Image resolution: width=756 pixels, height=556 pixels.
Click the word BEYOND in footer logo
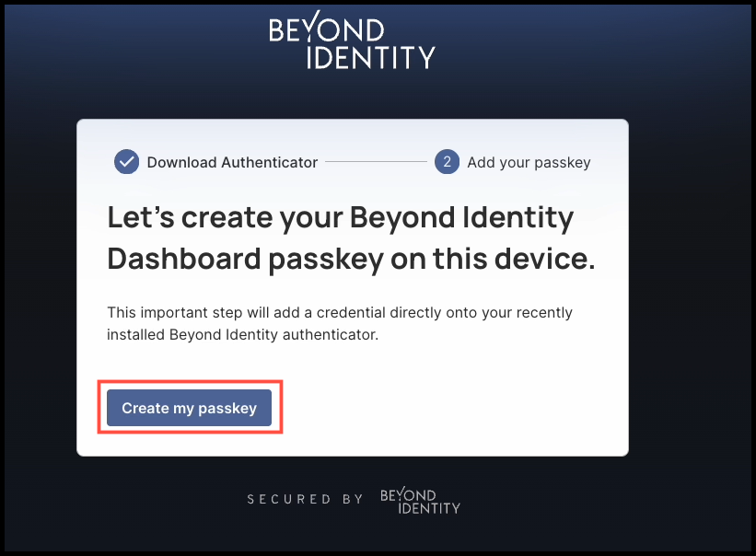408,494
